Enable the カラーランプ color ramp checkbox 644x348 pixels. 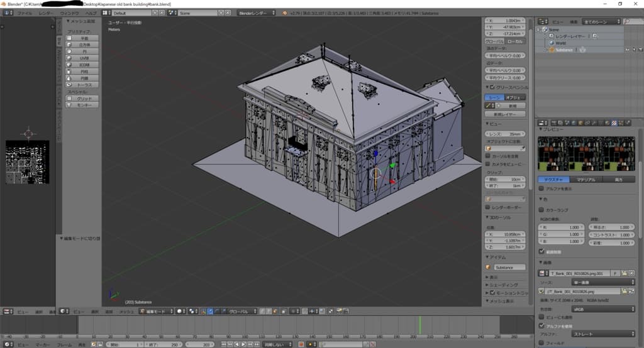[541, 210]
